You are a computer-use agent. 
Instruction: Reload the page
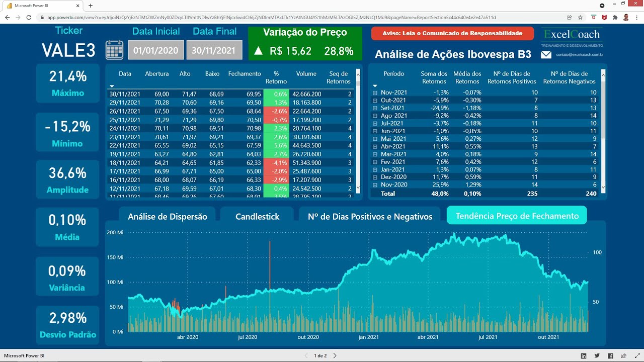29,17
